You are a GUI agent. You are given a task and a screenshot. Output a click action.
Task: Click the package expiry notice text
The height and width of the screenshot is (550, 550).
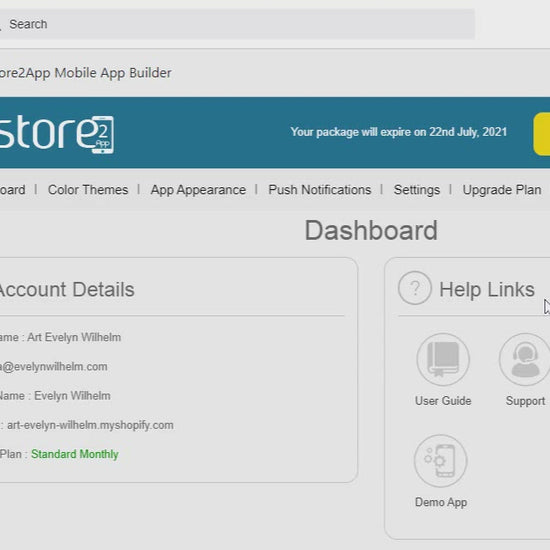[399, 132]
